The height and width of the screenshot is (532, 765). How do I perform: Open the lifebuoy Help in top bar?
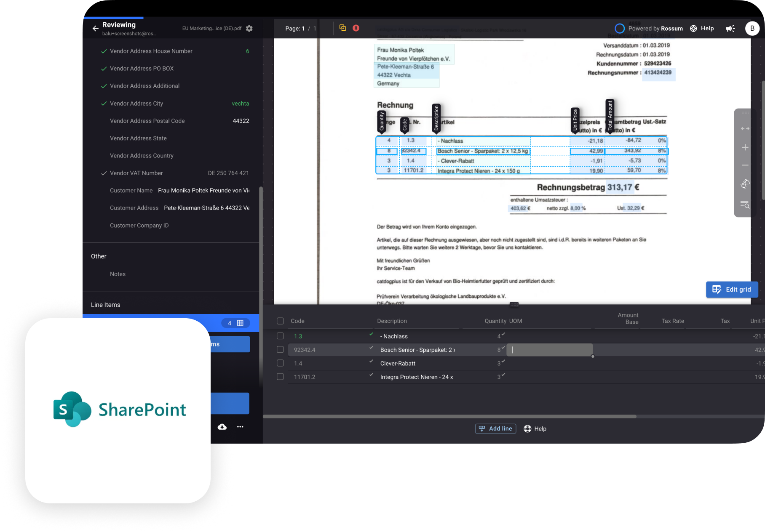pos(702,28)
